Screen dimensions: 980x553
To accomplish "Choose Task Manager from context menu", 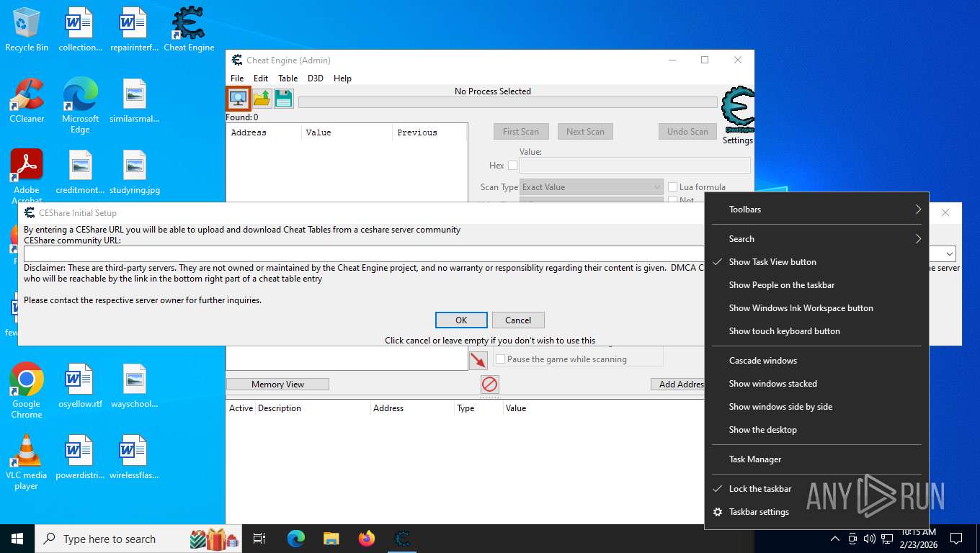I will [816, 459].
